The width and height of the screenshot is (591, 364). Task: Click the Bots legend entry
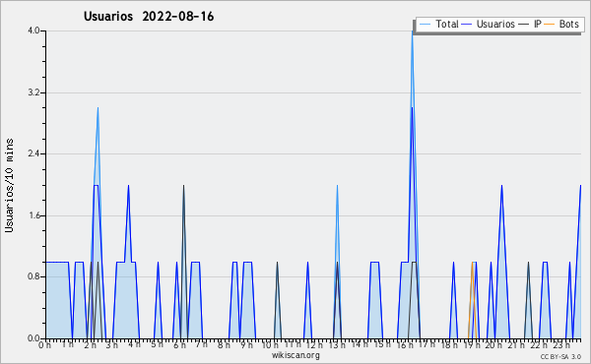click(x=561, y=24)
